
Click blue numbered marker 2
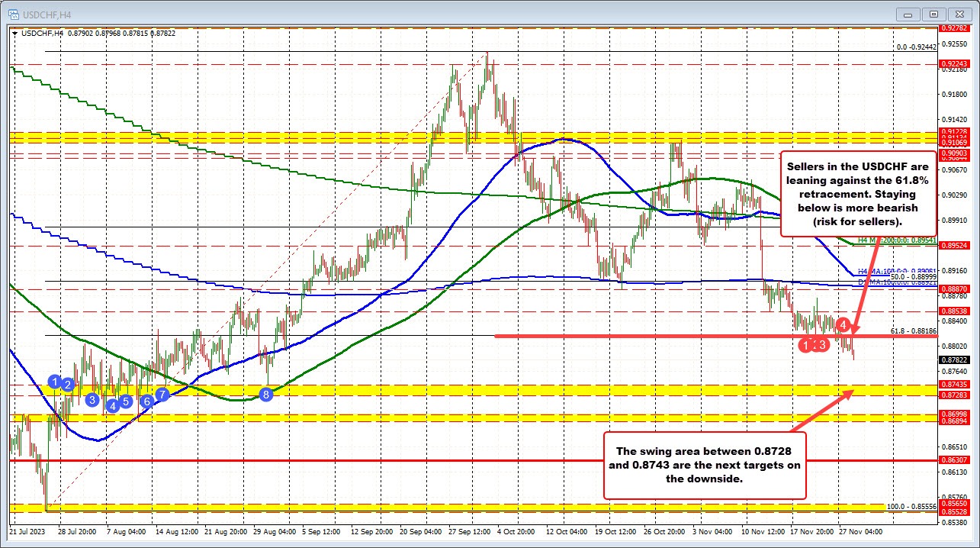(x=66, y=385)
